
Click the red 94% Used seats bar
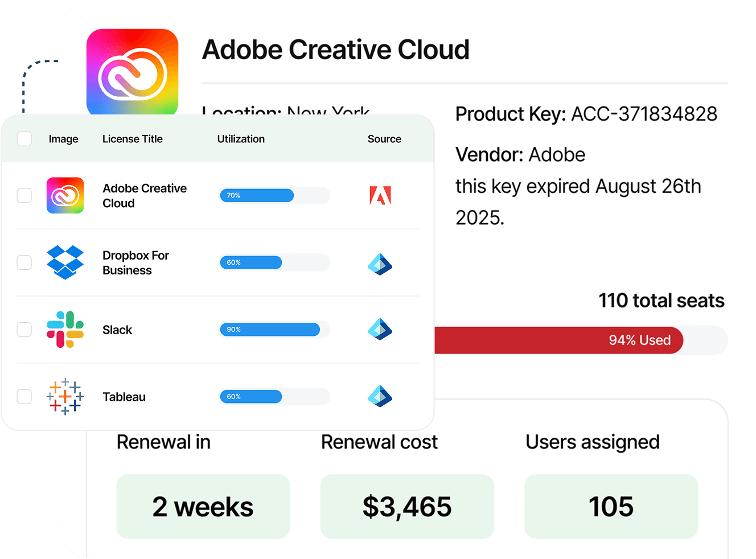pyautogui.click(x=558, y=340)
